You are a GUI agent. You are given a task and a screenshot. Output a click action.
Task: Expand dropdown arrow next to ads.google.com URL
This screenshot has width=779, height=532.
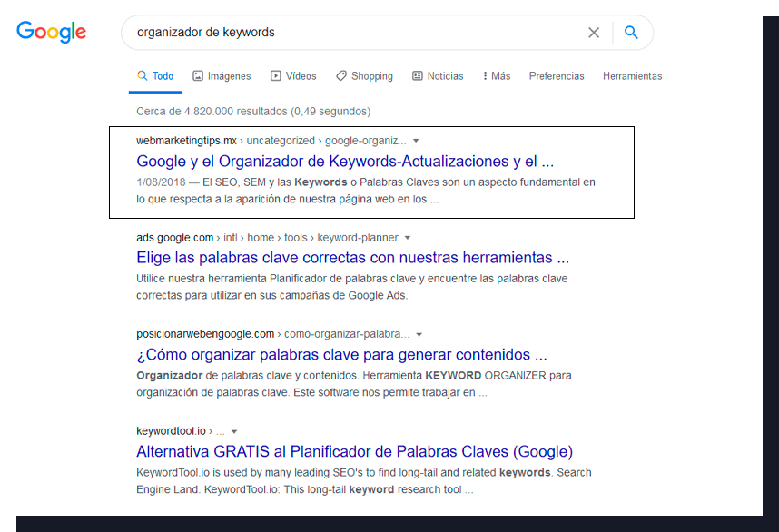408,238
